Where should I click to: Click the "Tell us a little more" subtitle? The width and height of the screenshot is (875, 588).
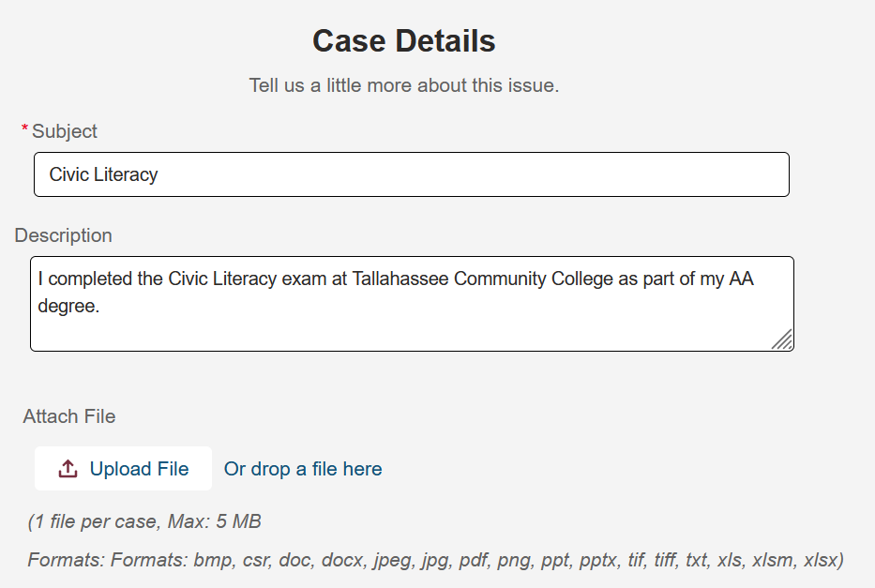point(403,84)
